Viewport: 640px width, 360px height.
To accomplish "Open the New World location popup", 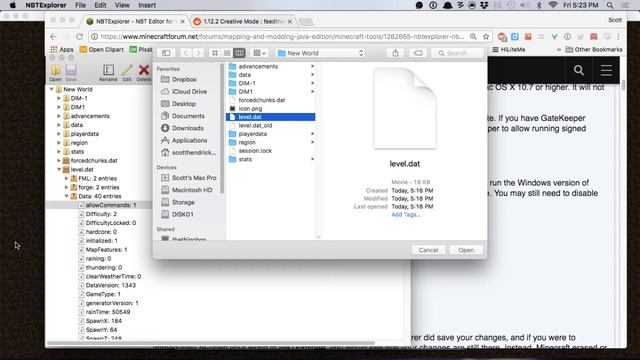I will coord(320,53).
